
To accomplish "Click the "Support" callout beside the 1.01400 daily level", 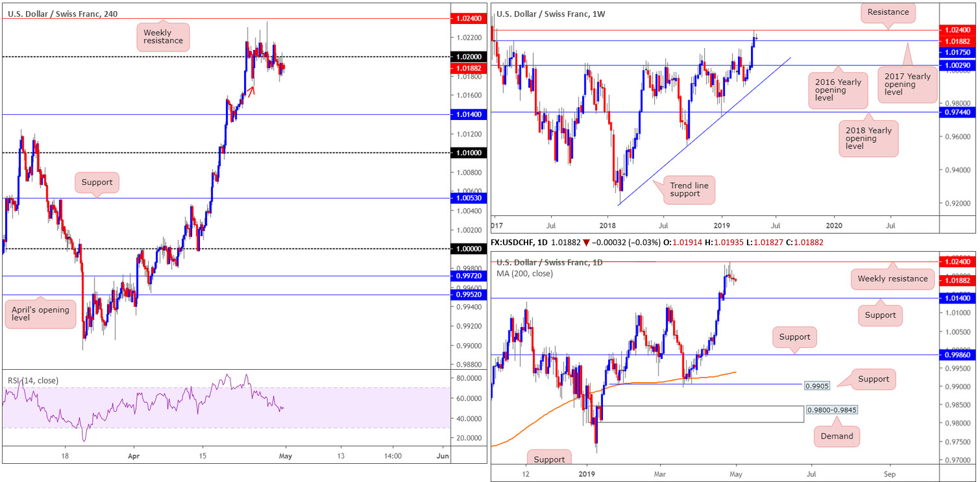I will pyautogui.click(x=881, y=315).
